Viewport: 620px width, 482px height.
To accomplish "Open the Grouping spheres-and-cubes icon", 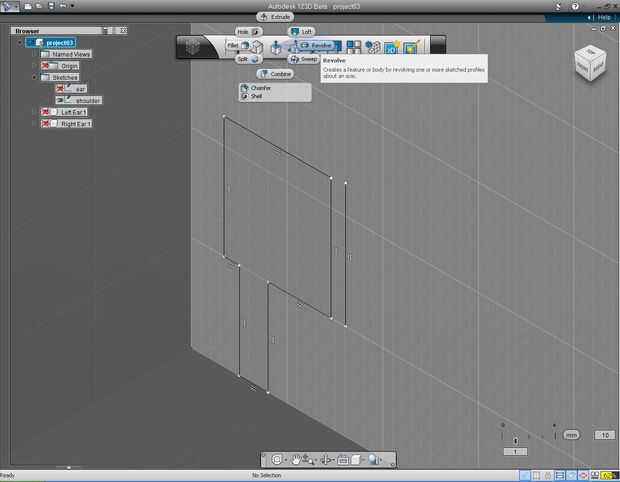I will tap(372, 47).
